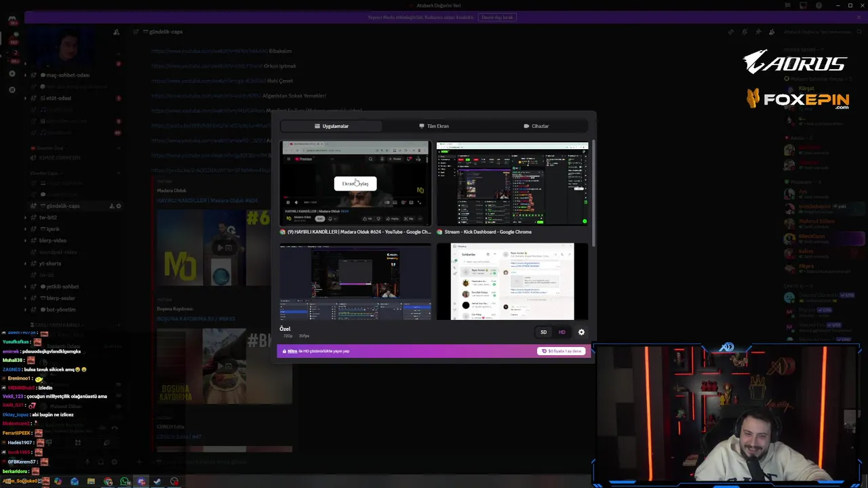Click the $0 fiyata 1 ay dene button
This screenshot has height=488, width=868.
[561, 351]
